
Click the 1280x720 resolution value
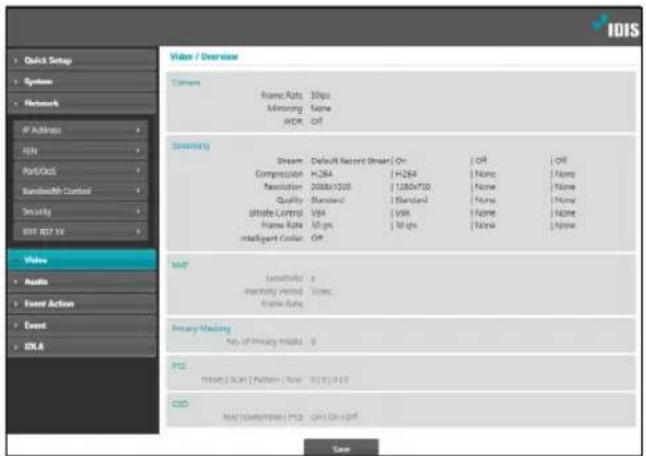point(413,187)
